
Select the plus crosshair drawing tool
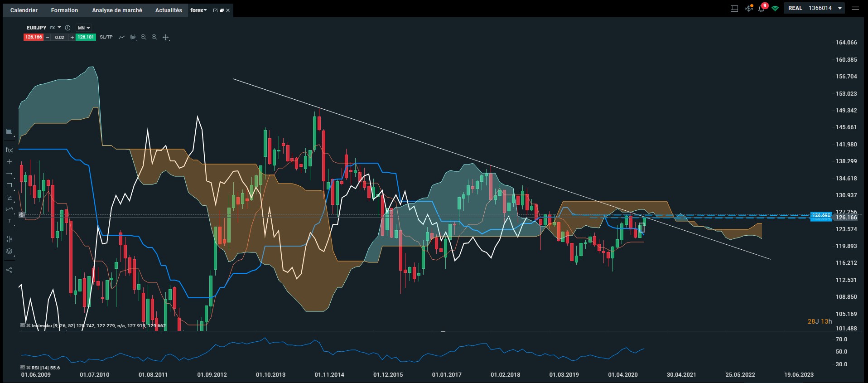9,162
